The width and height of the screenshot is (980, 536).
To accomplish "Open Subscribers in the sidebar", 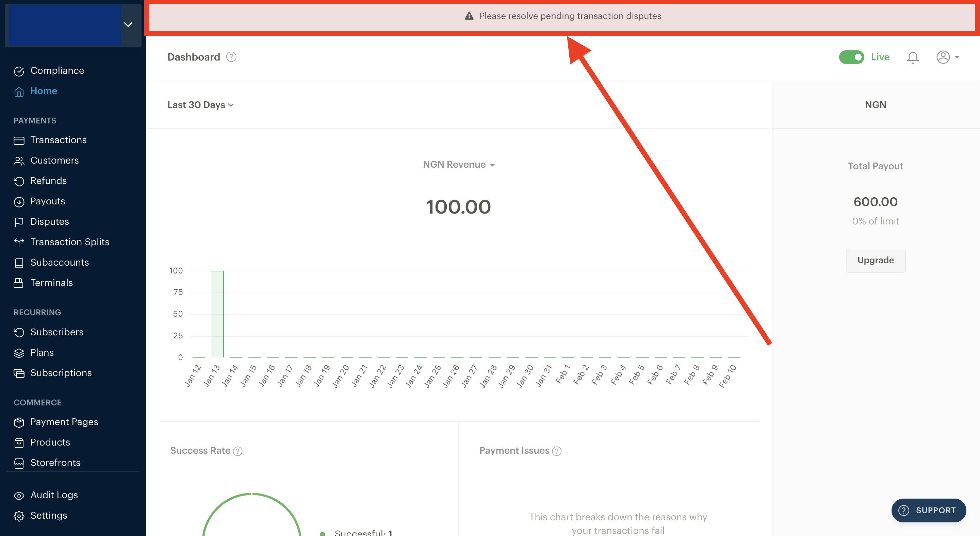I will pyautogui.click(x=57, y=332).
